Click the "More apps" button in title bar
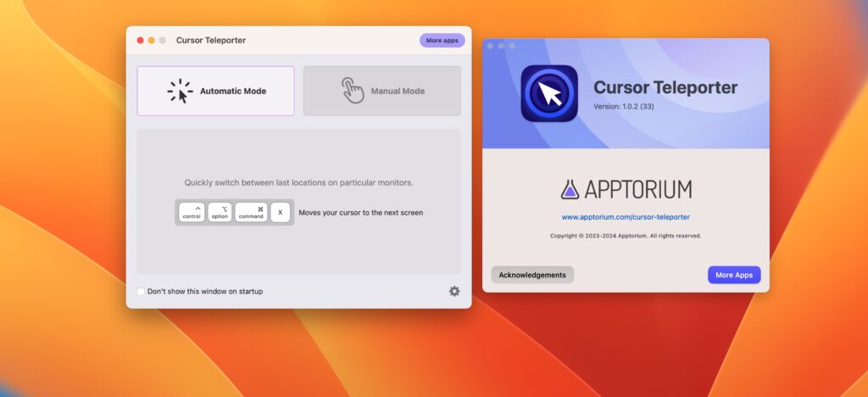Screen dimensions: 868x397 click(442, 41)
